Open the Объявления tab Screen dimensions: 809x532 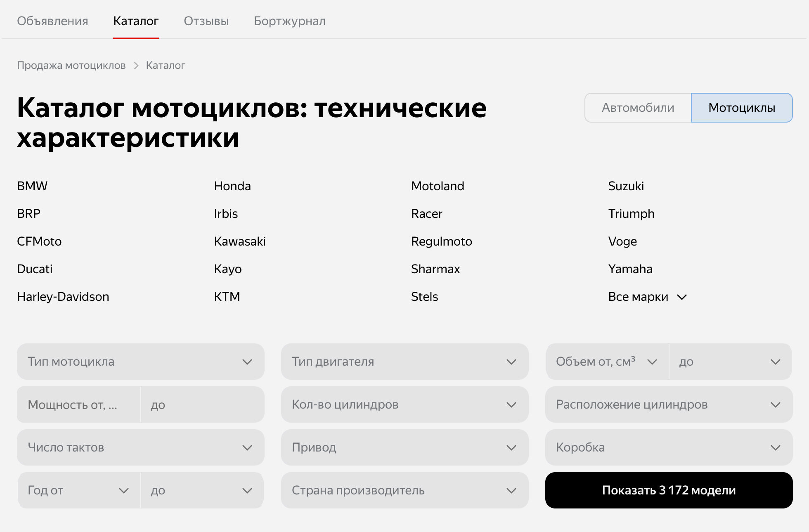52,21
